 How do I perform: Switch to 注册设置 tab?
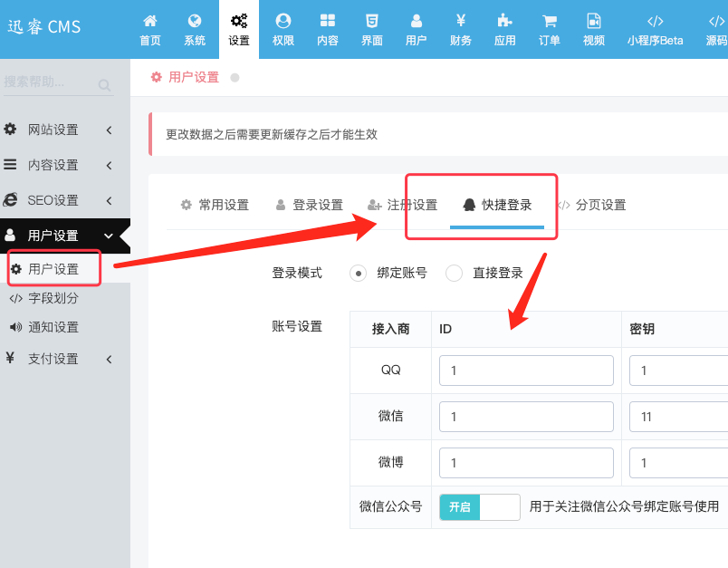click(403, 205)
